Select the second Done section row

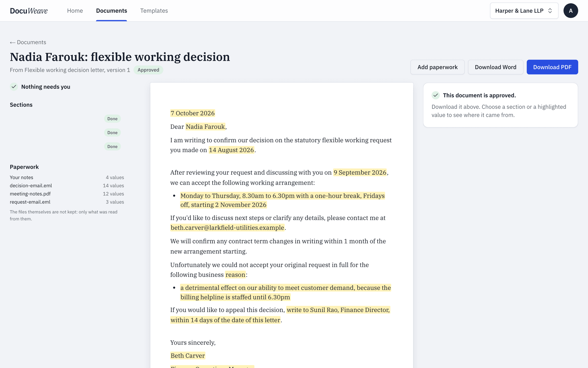tap(67, 132)
